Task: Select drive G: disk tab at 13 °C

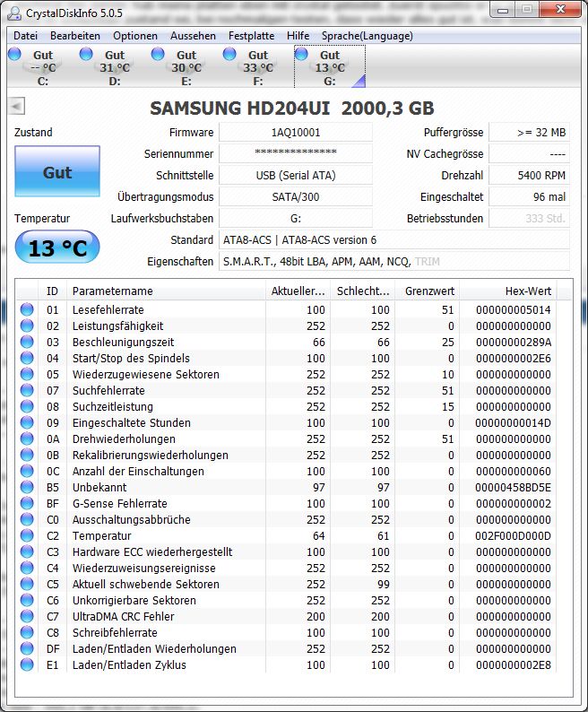Action: coord(330,67)
